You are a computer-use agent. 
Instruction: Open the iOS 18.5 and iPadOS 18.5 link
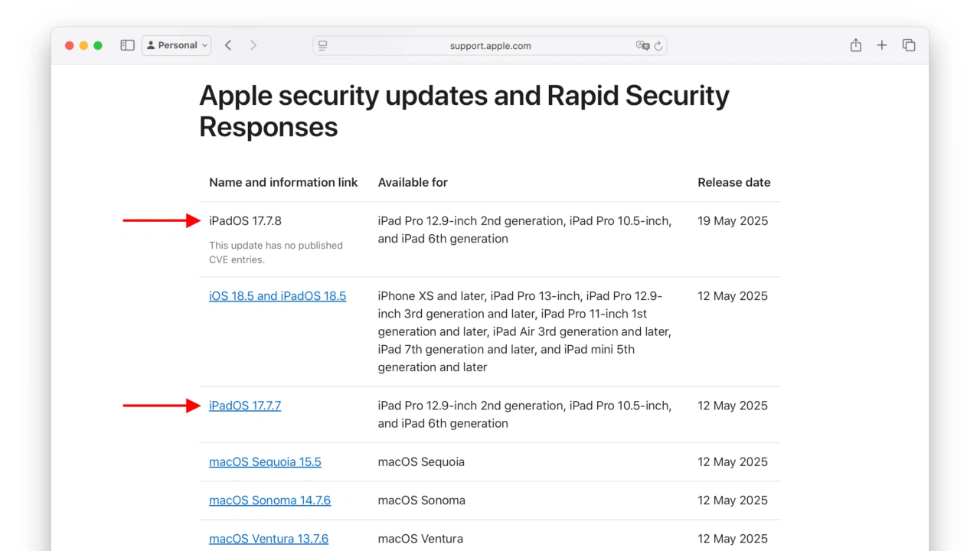point(277,296)
